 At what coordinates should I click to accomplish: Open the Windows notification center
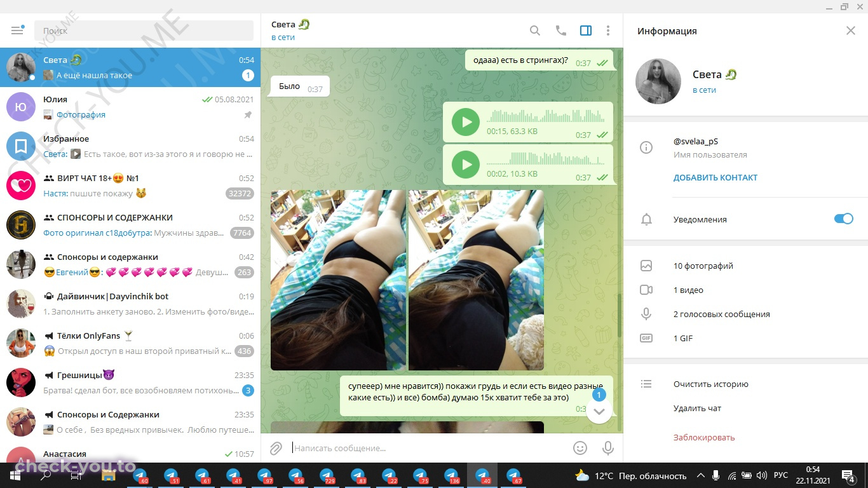pos(849,476)
